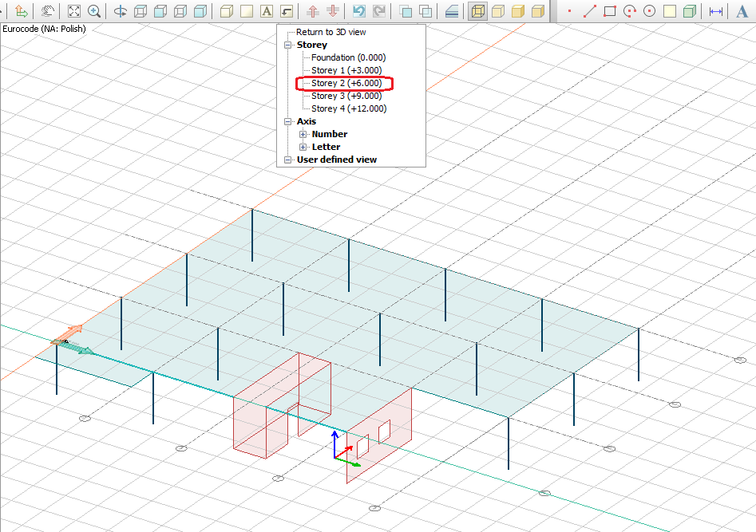Click the orange and green arrow work plane marker

(x=71, y=340)
